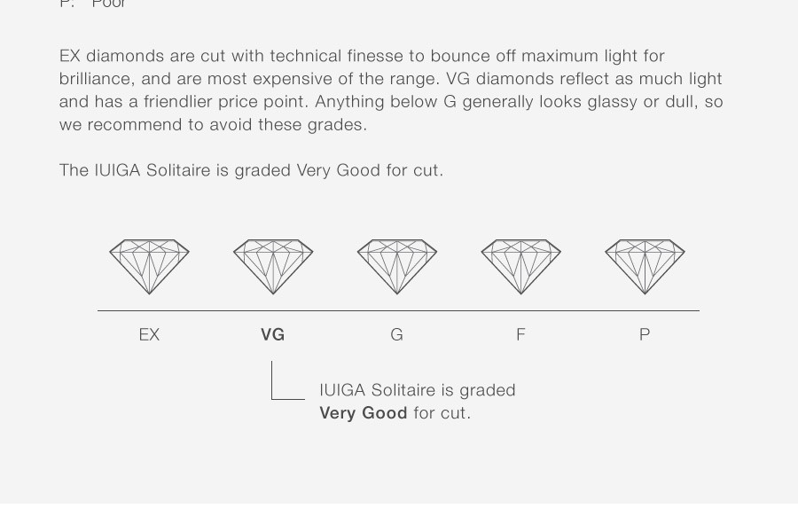This screenshot has height=532, width=798.
Task: Click the Fair grade diamond icon
Action: pyautogui.click(x=521, y=267)
